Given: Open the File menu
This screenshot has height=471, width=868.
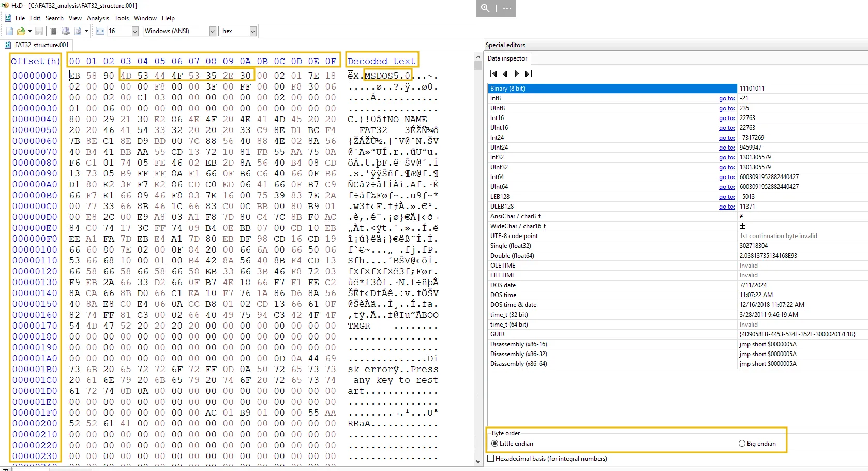Looking at the screenshot, I should click(x=20, y=18).
